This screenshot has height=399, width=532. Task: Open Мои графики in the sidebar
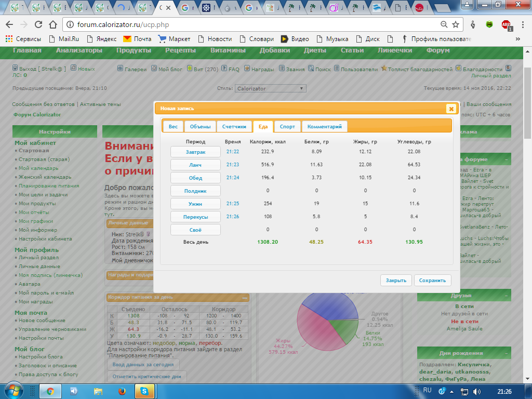[36, 221]
